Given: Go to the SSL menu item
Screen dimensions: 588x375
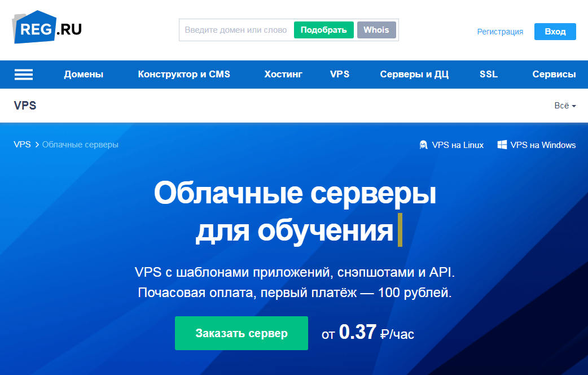Looking at the screenshot, I should [x=489, y=75].
